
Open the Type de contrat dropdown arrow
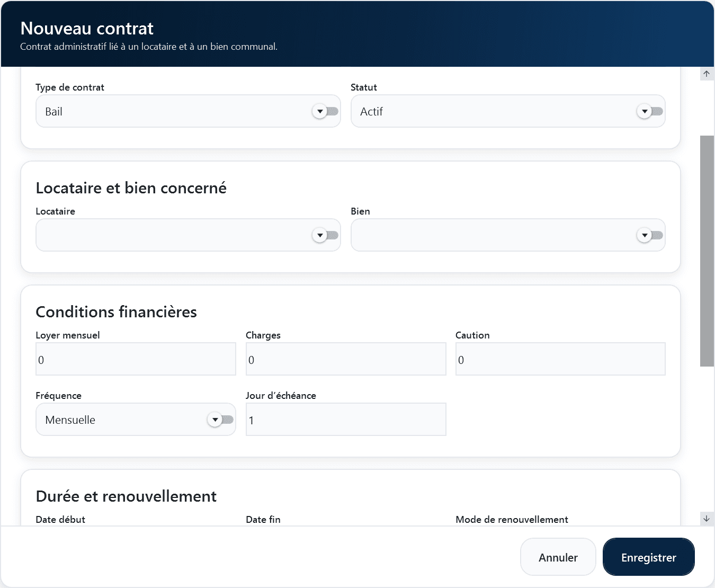[320, 111]
